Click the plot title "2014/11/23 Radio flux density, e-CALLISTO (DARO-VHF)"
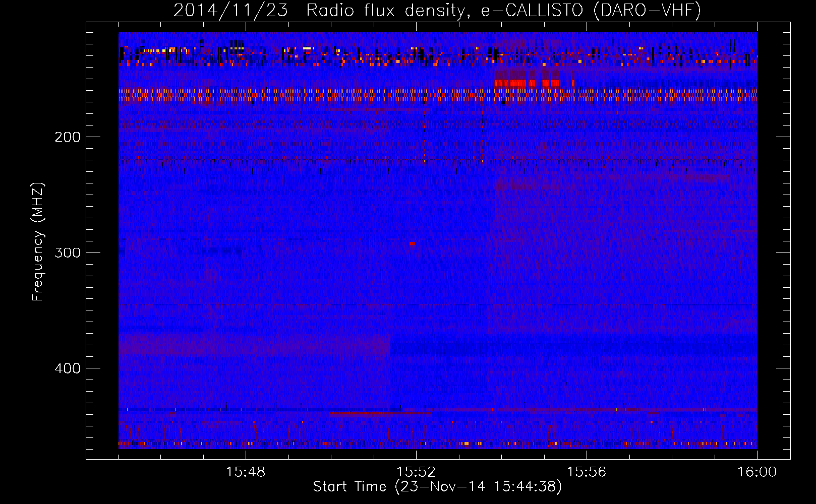 437,10
